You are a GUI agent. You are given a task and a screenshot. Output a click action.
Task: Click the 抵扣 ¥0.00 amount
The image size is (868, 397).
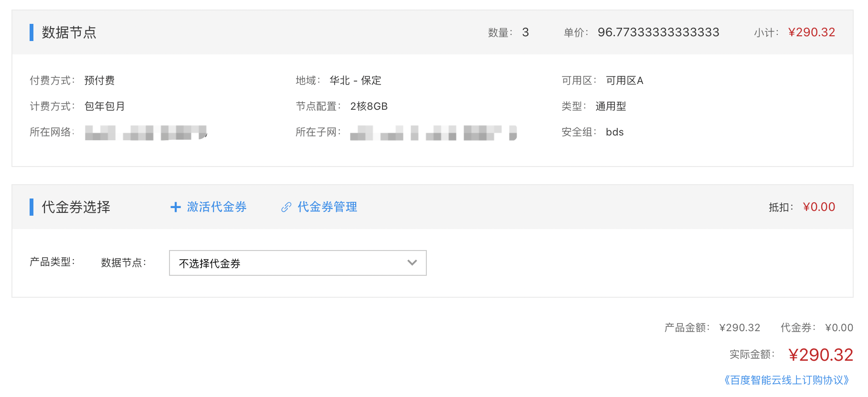tap(819, 207)
